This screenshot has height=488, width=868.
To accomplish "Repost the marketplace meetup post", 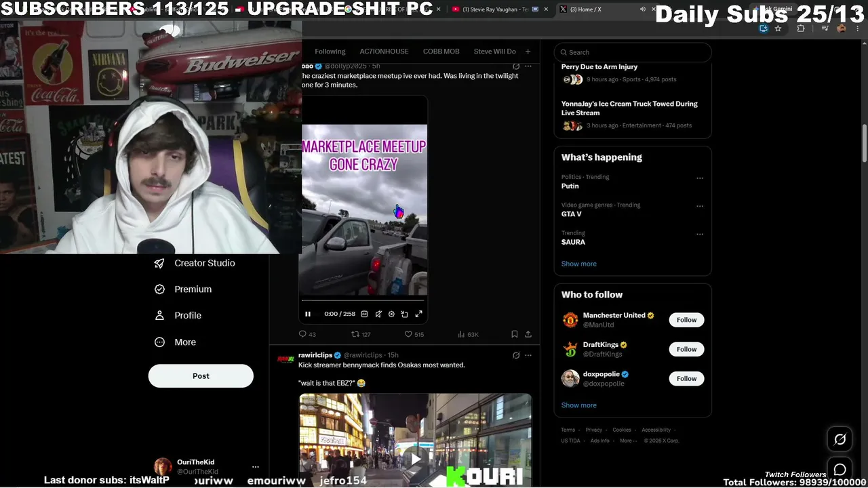I will (361, 334).
